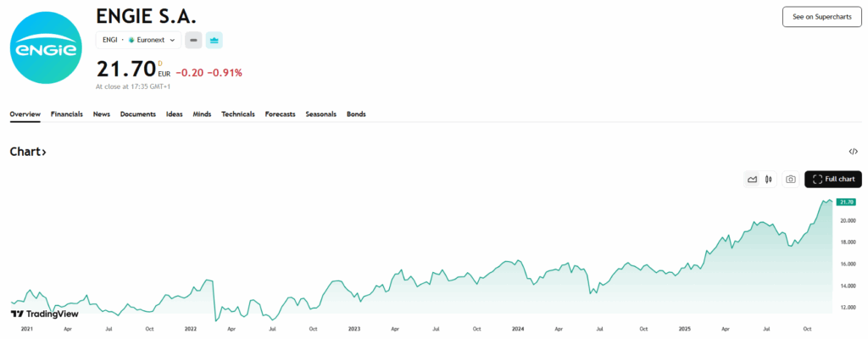This screenshot has height=339, width=868.
Task: Open the ENGI Euronext symbol dropdown
Action: pos(138,40)
